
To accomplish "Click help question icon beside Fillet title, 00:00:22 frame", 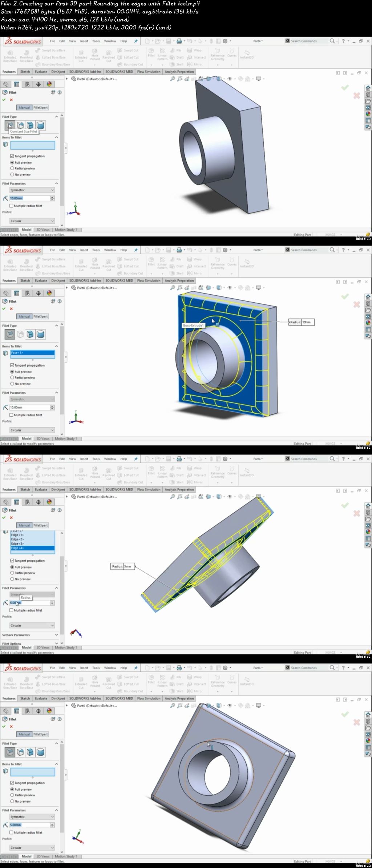I will click(x=60, y=92).
